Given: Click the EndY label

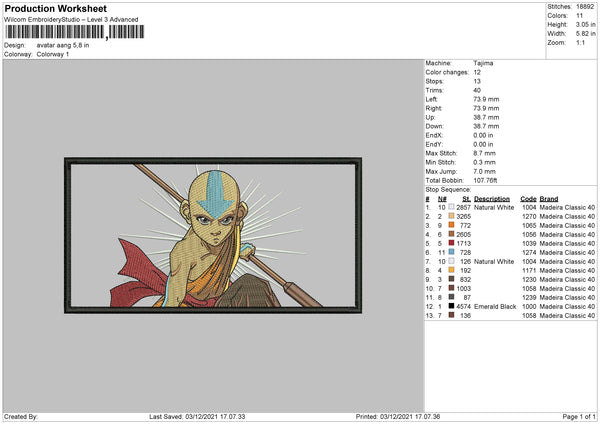Looking at the screenshot, I should (x=434, y=144).
